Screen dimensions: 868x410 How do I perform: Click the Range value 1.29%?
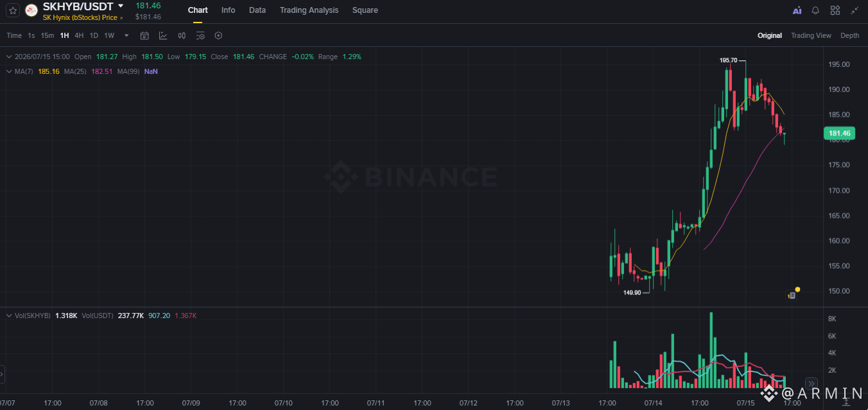(352, 57)
